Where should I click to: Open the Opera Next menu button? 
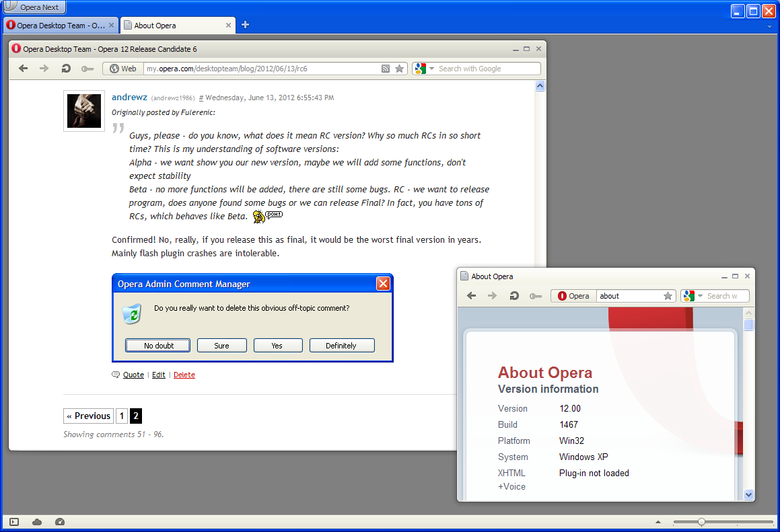[x=34, y=7]
